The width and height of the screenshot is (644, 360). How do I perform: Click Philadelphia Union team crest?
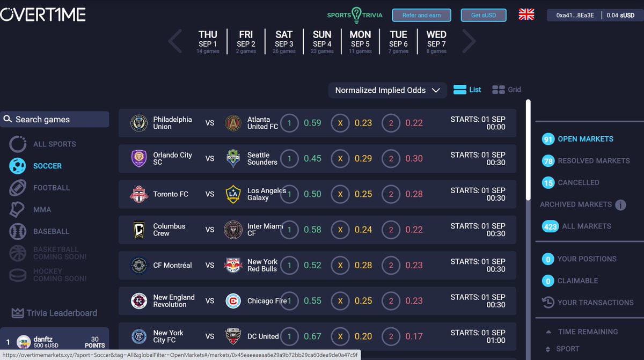coord(139,123)
